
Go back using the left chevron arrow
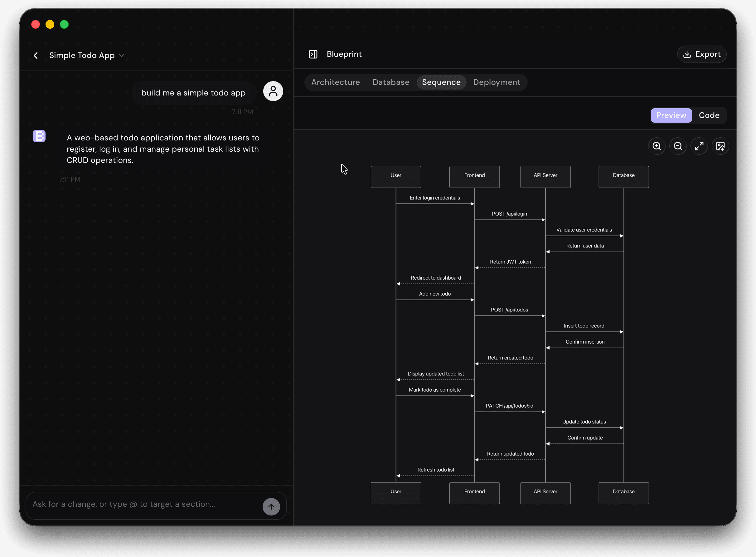(x=36, y=55)
